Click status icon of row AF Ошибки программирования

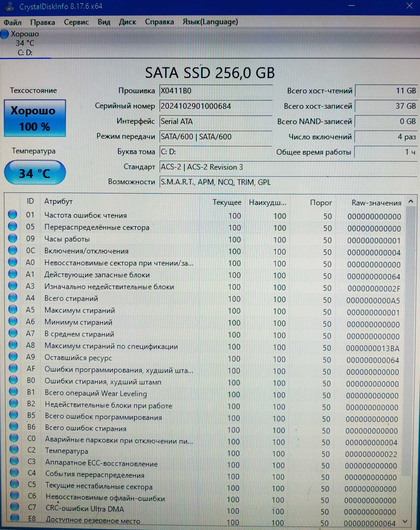13,368
